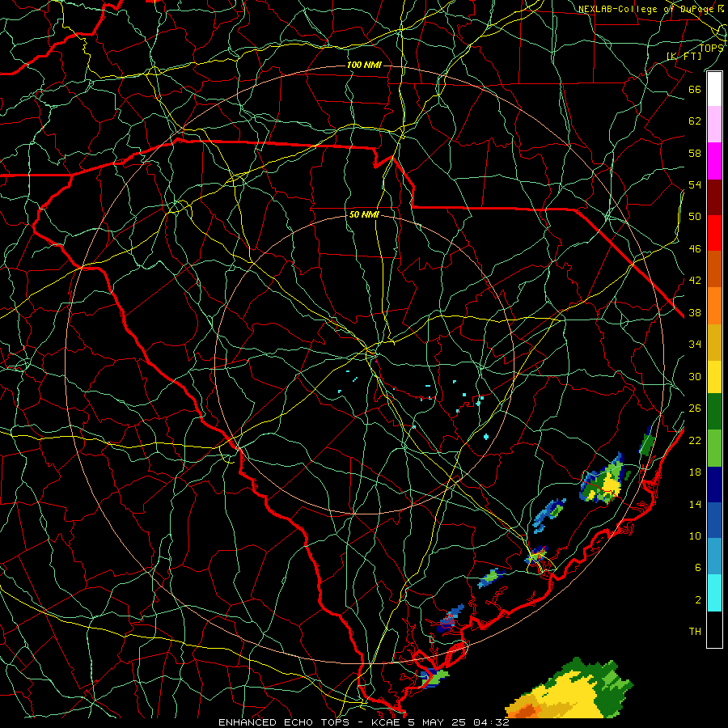This screenshot has height=728, width=728.
Task: Choose the cyan legend swatch above TH
Action: pos(714,593)
